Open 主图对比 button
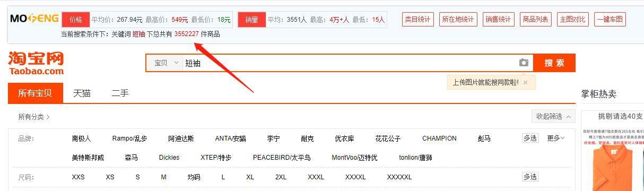 tap(573, 20)
